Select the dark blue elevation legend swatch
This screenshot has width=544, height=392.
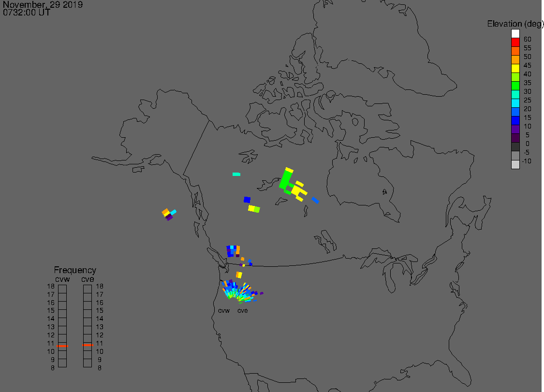[x=515, y=120]
